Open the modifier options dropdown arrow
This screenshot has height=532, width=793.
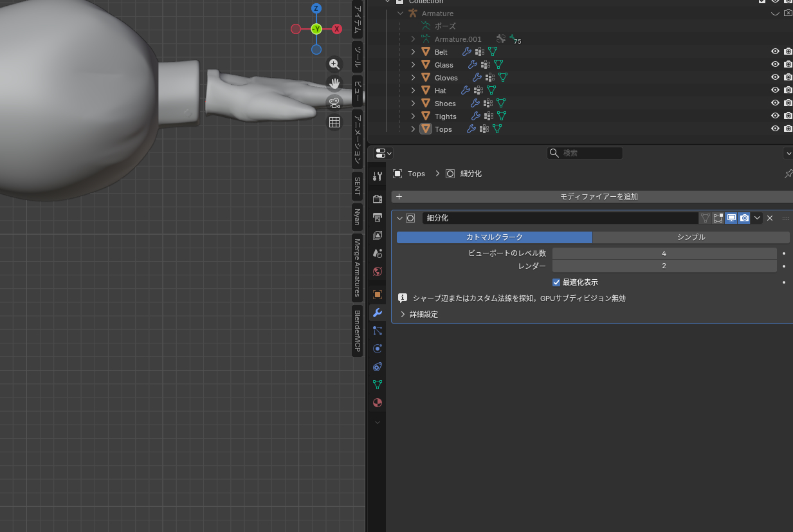tap(758, 218)
